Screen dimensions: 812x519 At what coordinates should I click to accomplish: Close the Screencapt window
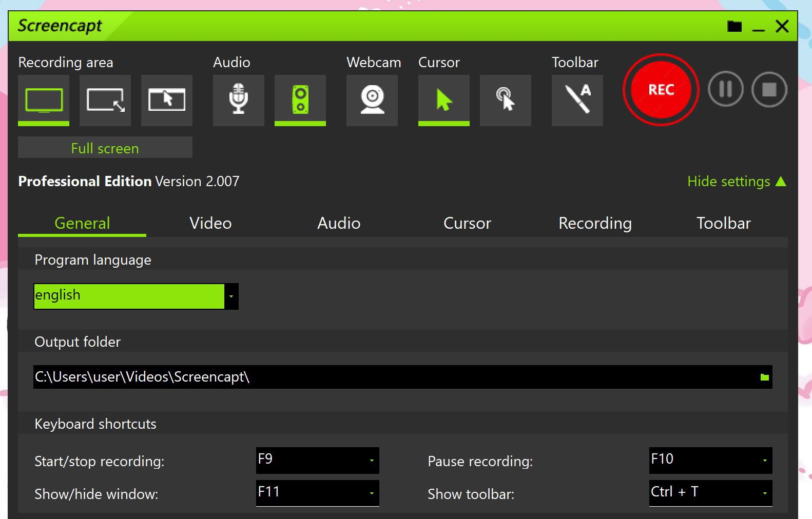pyautogui.click(x=782, y=26)
